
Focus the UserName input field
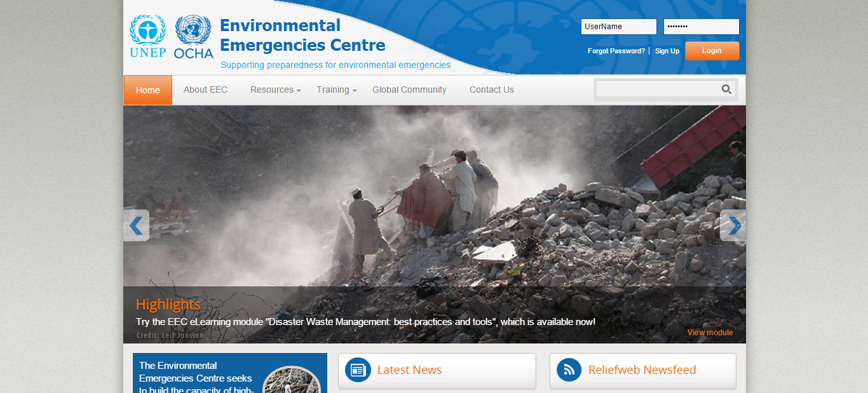618,27
